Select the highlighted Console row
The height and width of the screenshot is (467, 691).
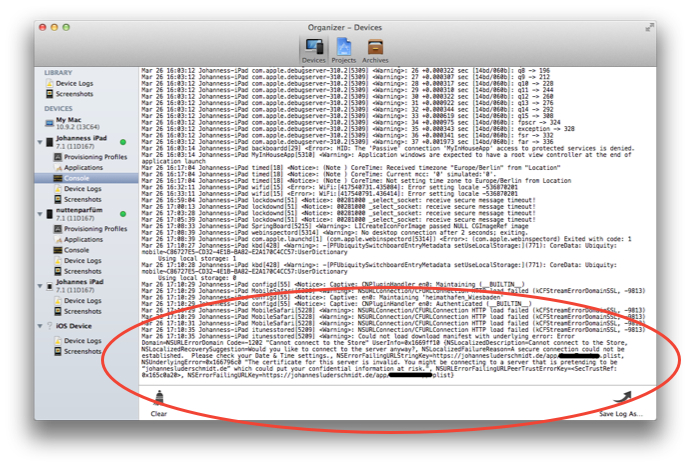(86, 178)
